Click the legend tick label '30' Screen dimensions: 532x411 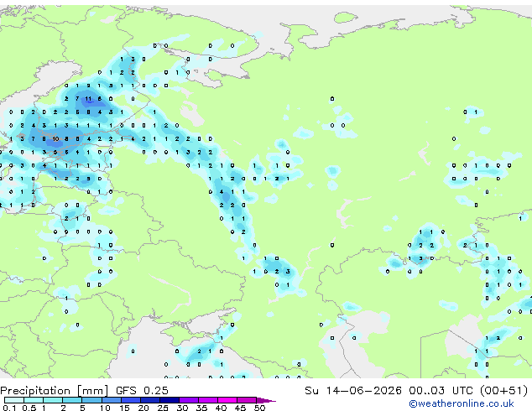182,408
